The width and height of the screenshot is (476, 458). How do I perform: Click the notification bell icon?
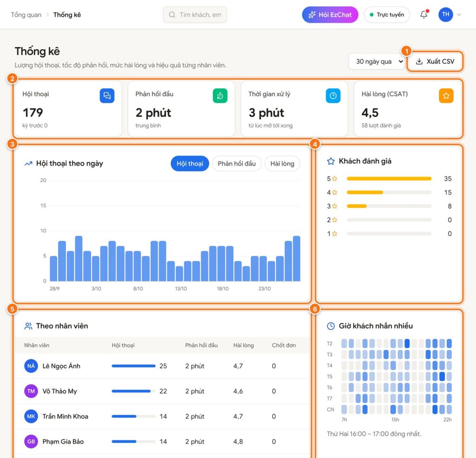coord(424,14)
